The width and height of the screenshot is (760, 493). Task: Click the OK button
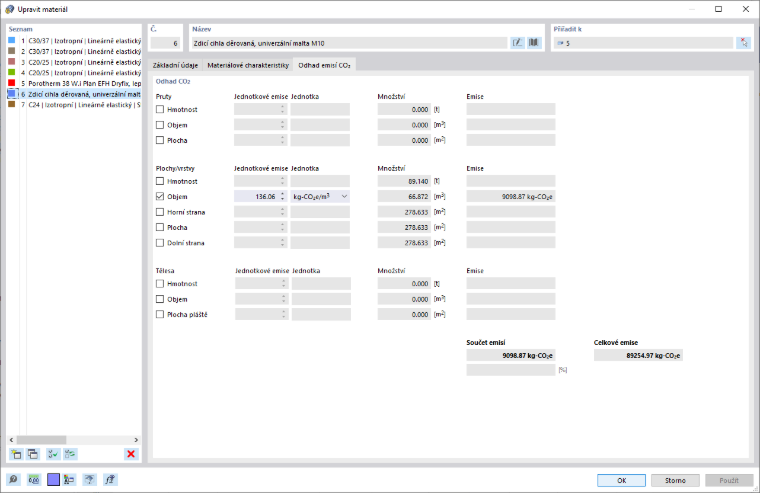coord(621,480)
